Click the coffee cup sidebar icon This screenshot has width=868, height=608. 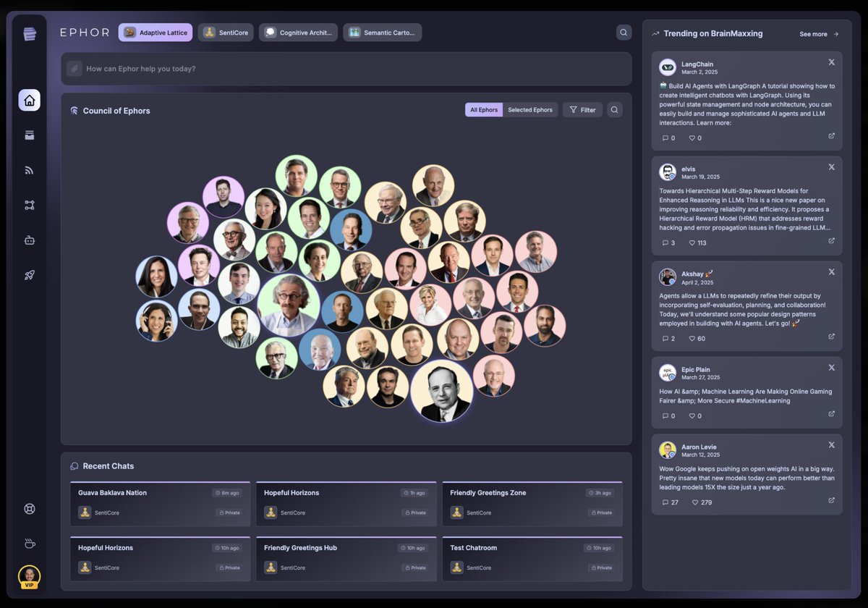30,544
